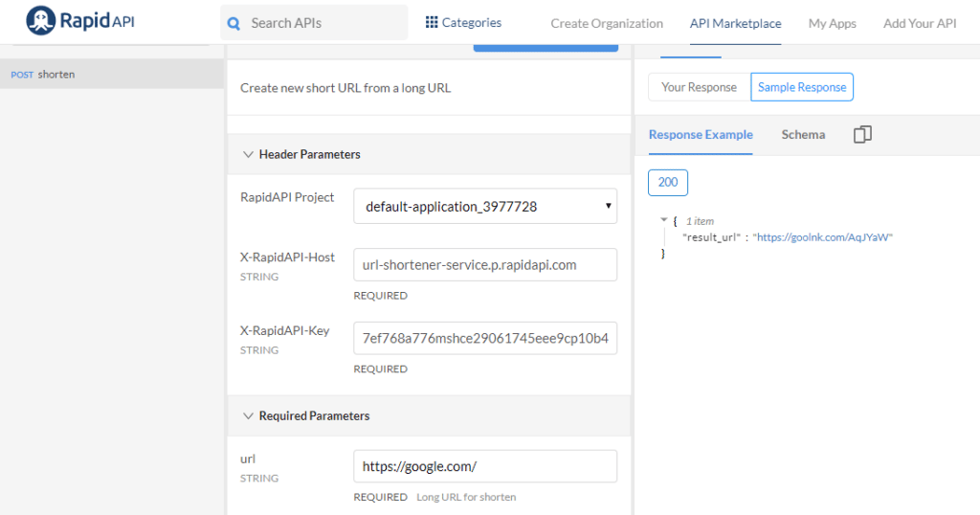Screen dimensions: 980x515
Task: Go to Add Your API
Action: click(920, 24)
